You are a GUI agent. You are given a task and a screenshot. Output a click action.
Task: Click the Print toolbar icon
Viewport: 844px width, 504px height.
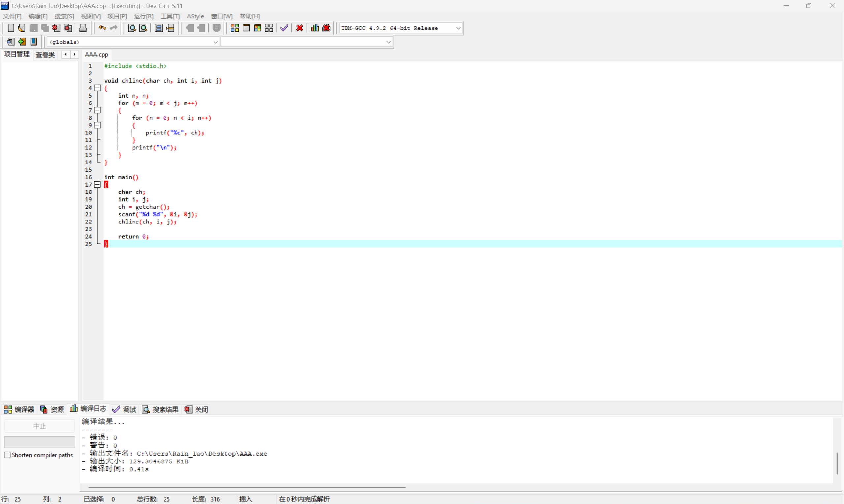pos(83,28)
